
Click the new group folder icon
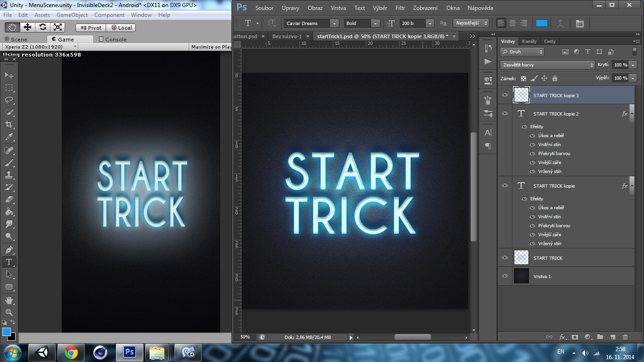[x=600, y=337]
